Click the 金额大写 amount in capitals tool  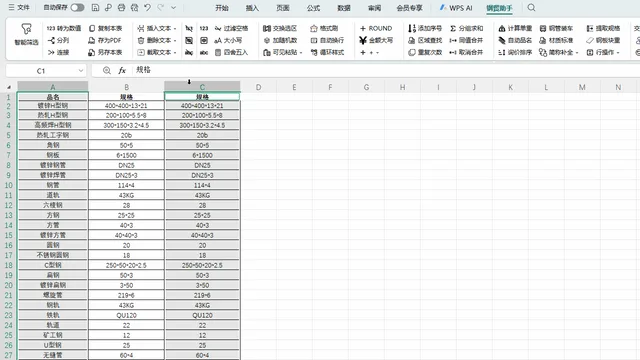point(376,40)
